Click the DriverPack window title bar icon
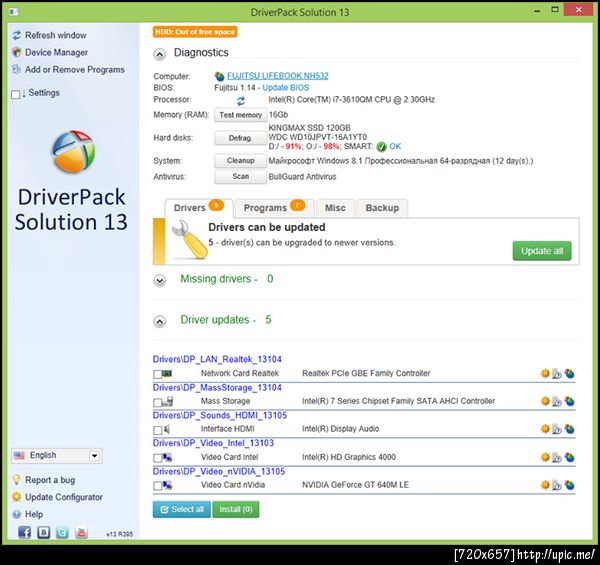The image size is (600, 565). (x=14, y=12)
